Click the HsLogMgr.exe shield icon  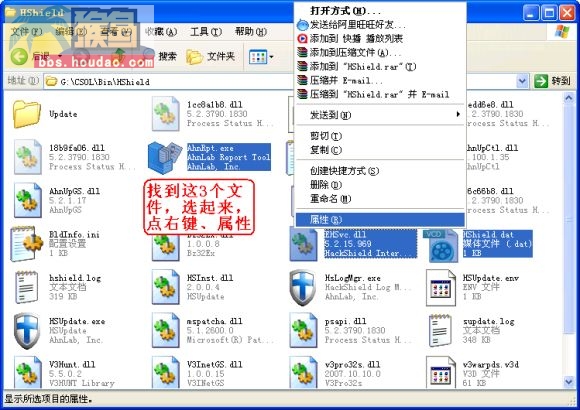(303, 288)
